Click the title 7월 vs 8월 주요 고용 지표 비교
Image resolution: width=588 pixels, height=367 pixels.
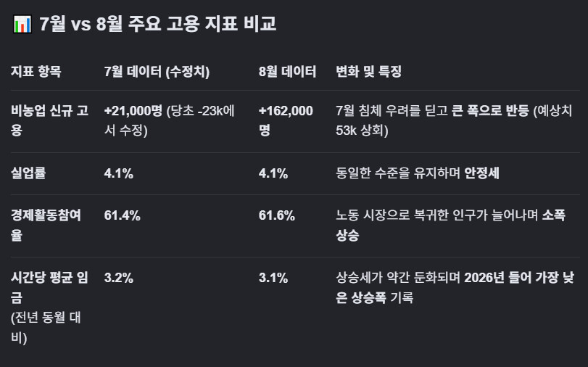click(158, 24)
